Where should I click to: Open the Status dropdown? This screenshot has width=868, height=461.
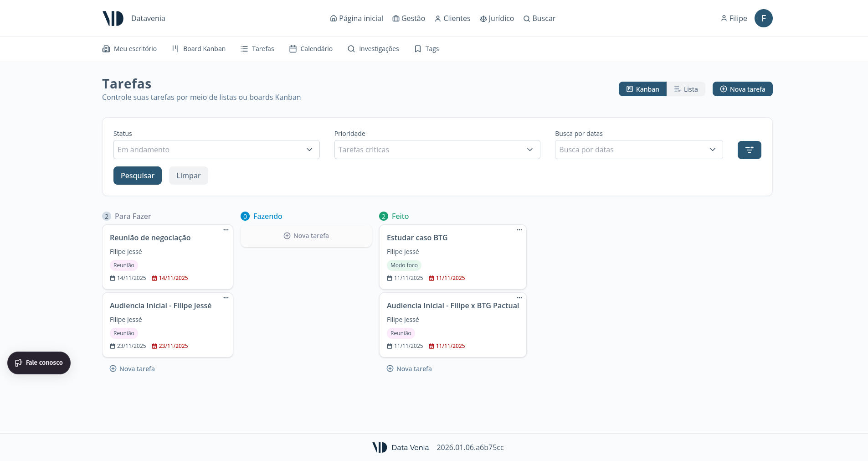(x=216, y=150)
